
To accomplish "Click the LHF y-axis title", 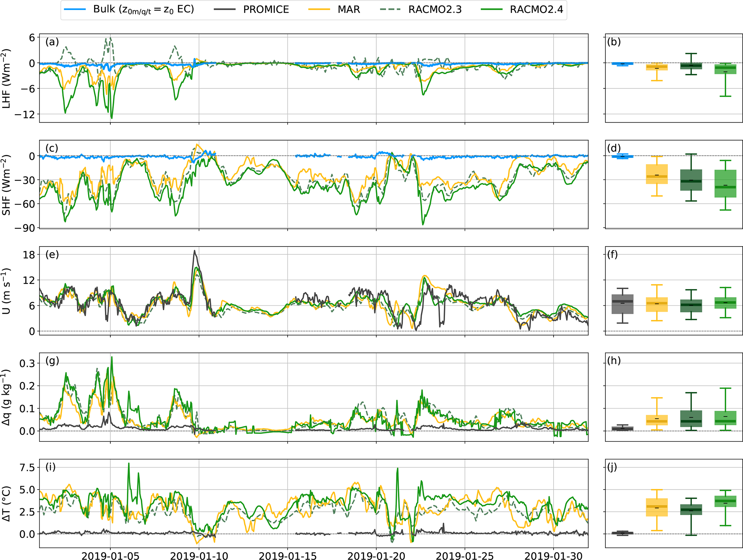I will pyautogui.click(x=6, y=78).
